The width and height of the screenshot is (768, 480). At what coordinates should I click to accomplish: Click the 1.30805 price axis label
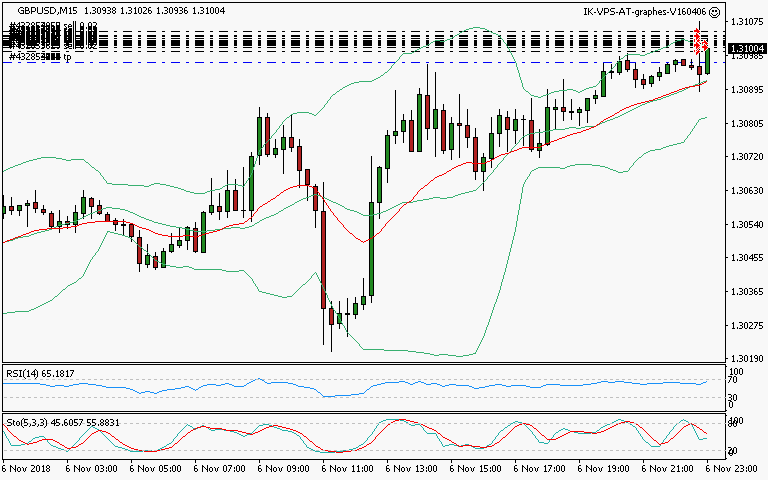pos(746,124)
